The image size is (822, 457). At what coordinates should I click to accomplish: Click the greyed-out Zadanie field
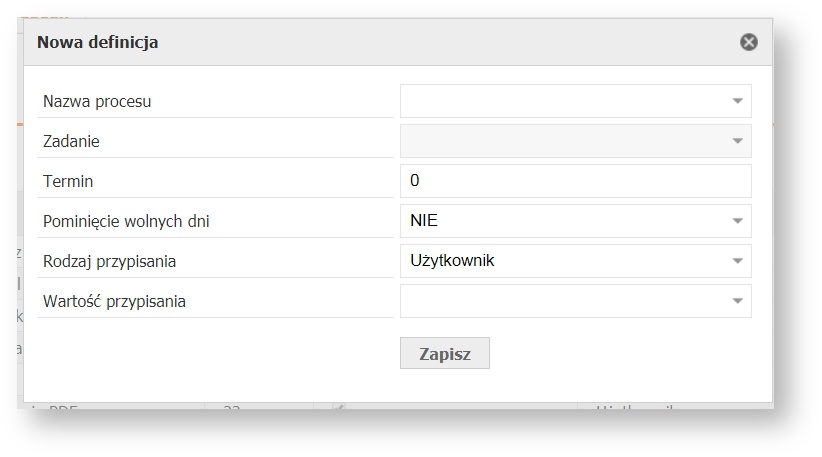pos(560,141)
